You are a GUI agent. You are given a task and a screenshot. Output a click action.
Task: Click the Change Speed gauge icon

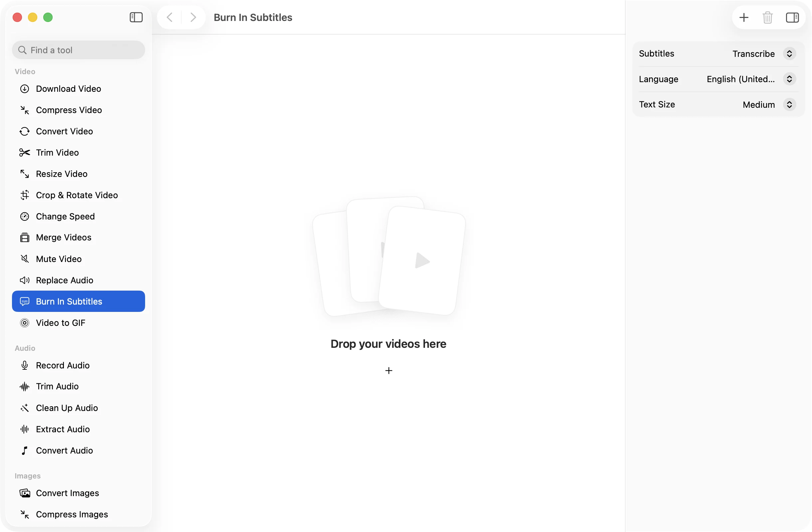click(x=25, y=216)
